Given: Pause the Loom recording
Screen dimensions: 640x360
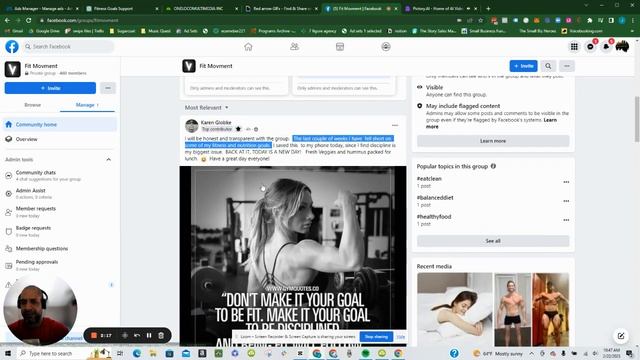Looking at the screenshot, I should pyautogui.click(x=149, y=336).
